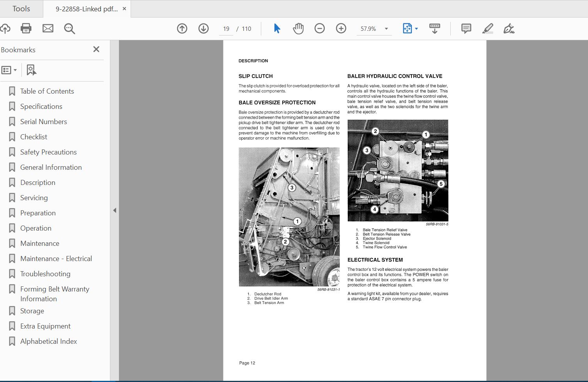This screenshot has height=382, width=588.
Task: Expand the fit page options dropdown
Action: point(416,29)
